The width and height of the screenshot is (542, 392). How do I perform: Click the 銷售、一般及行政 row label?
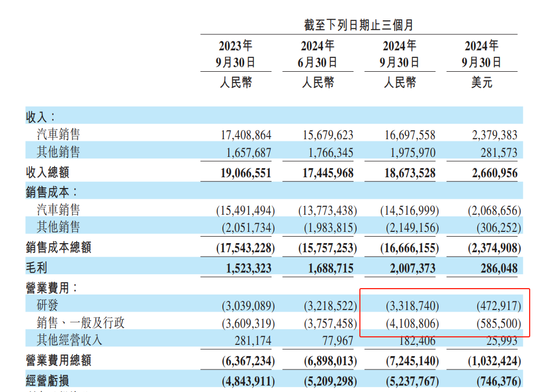tap(80, 323)
